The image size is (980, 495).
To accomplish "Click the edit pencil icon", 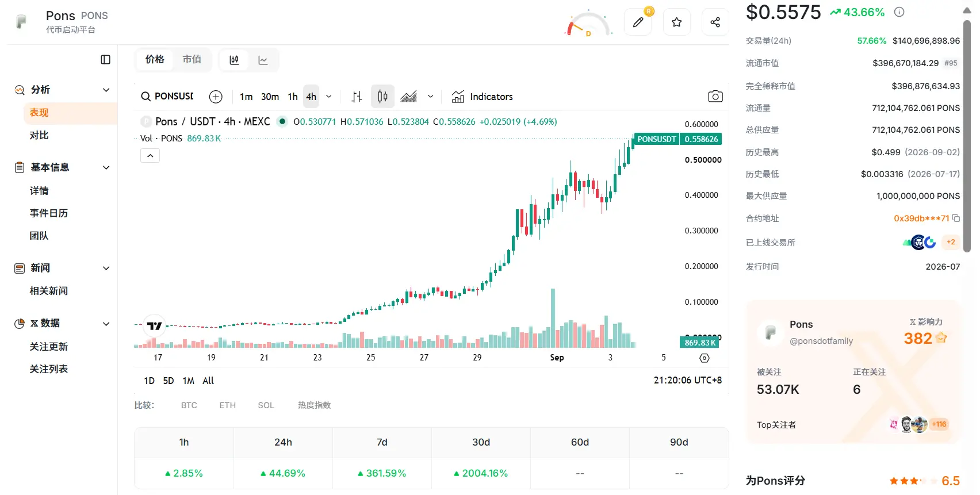I will tap(638, 22).
